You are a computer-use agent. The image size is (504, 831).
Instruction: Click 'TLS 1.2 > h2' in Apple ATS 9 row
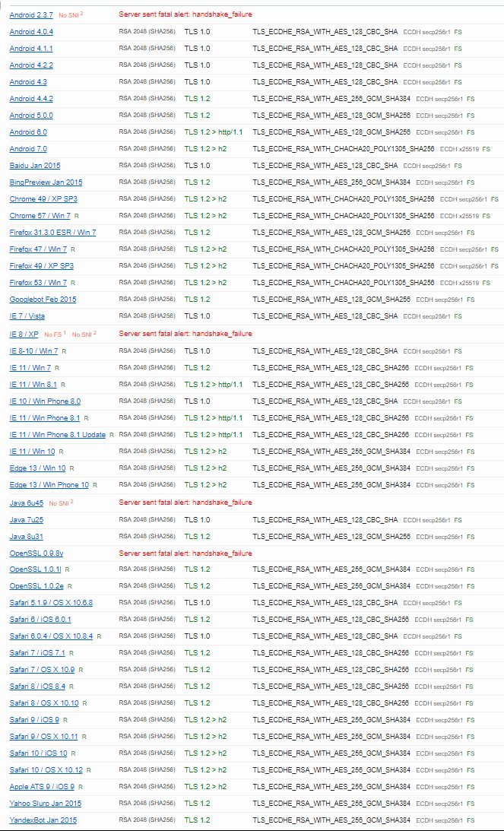[205, 786]
